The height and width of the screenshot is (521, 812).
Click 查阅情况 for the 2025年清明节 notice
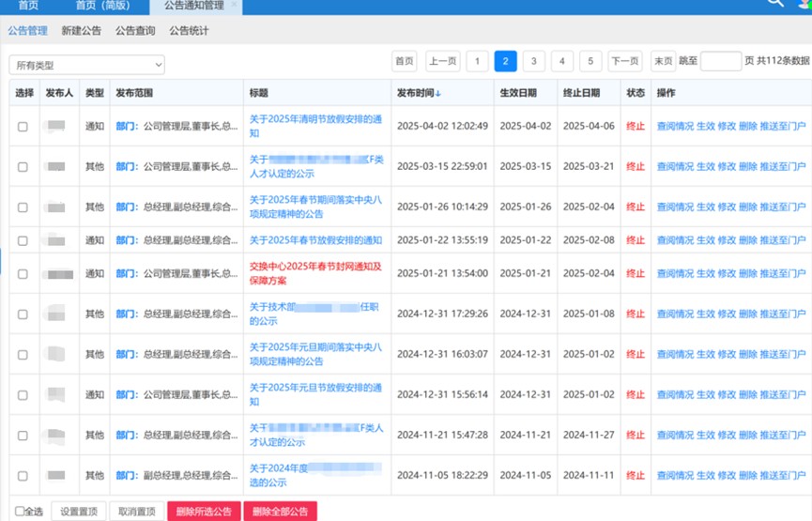674,126
